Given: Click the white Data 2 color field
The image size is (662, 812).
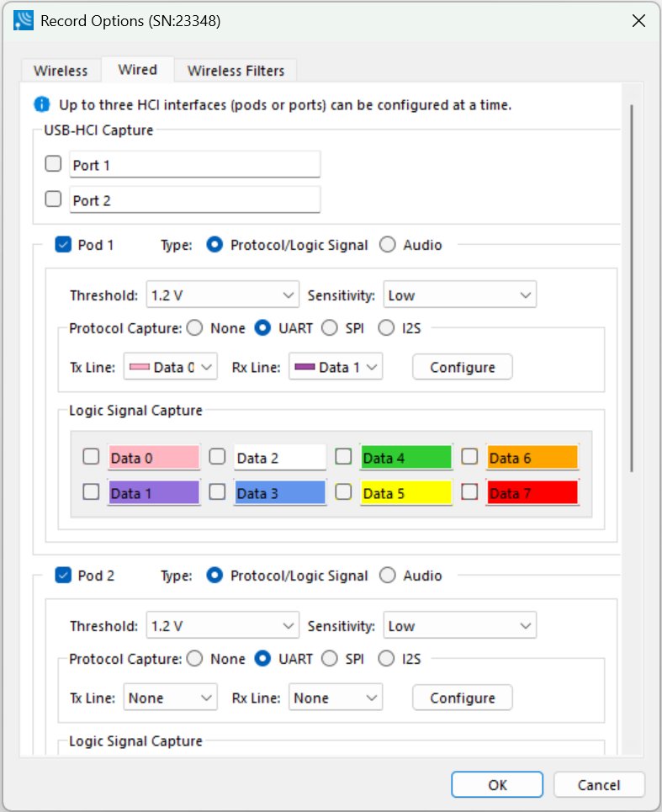Looking at the screenshot, I should (x=280, y=457).
